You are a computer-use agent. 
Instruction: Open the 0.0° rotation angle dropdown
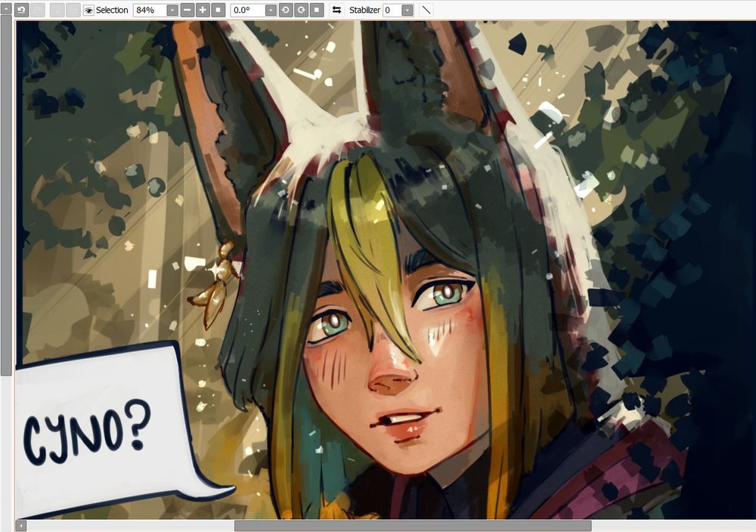pos(271,10)
